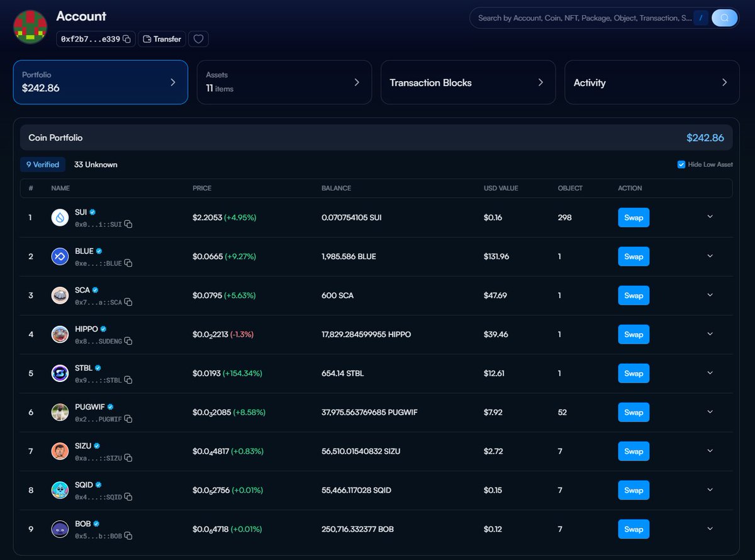Open the Activity section arrow
Viewport: 755px width, 560px height.
point(725,82)
